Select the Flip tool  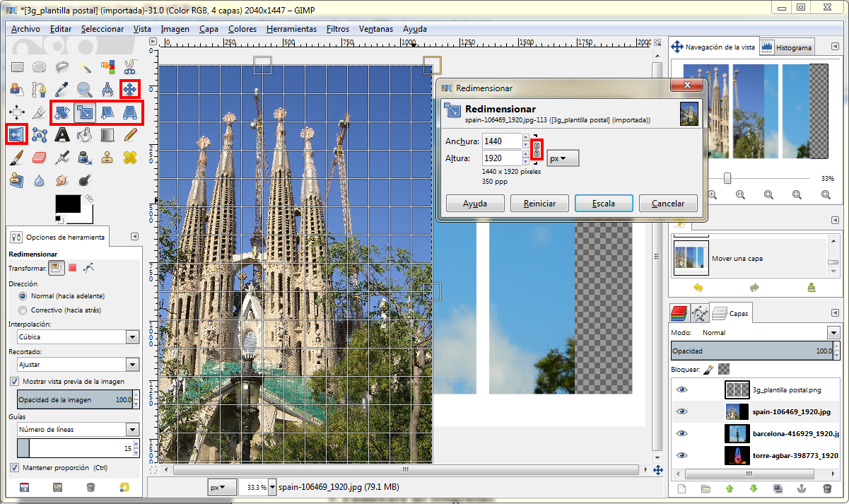click(16, 134)
